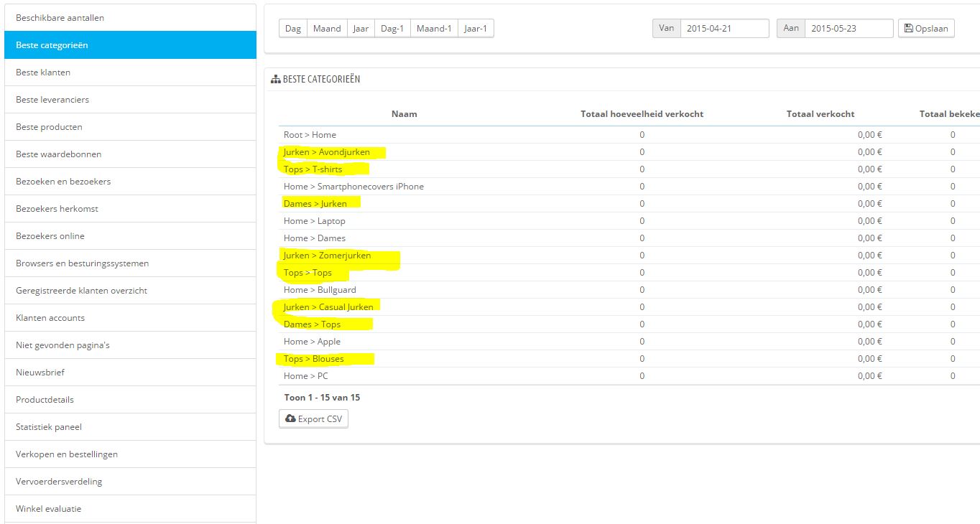The width and height of the screenshot is (980, 524).
Task: Click Totaal hoeveelheid verkocht header
Action: click(x=642, y=114)
